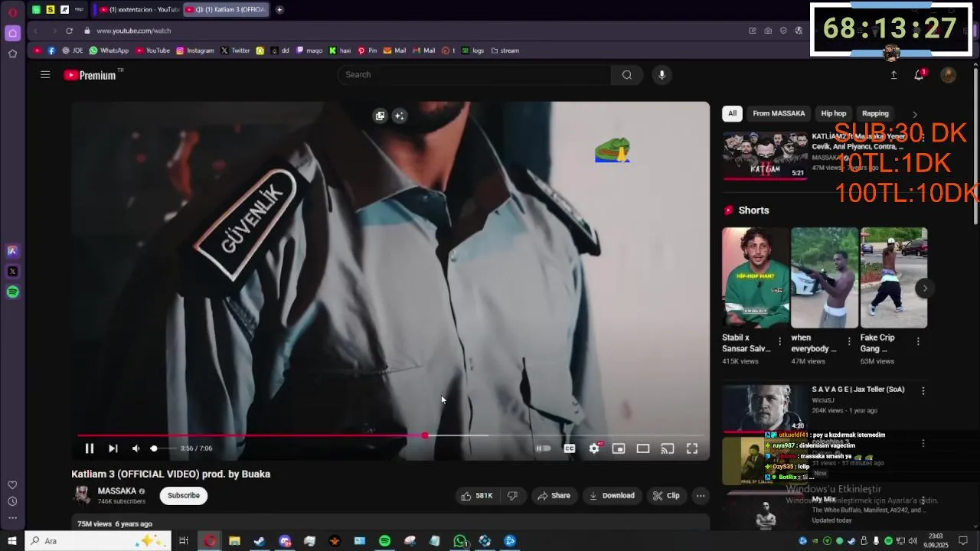Cast video to a TV
This screenshot has width=980, height=551.
[668, 448]
